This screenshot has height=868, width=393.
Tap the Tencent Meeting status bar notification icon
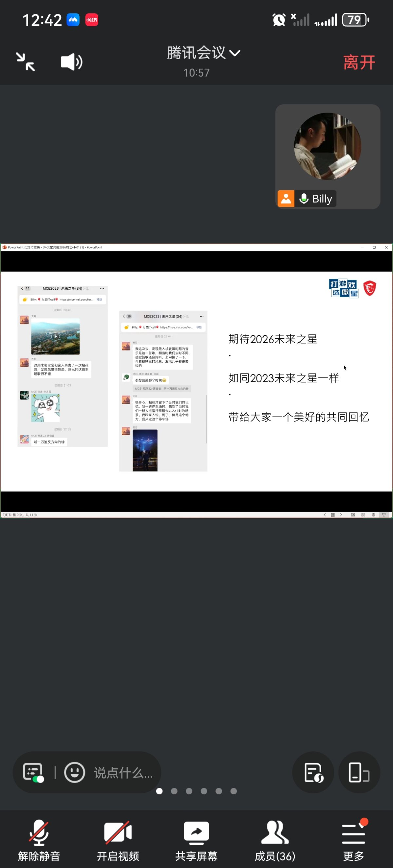coord(73,20)
